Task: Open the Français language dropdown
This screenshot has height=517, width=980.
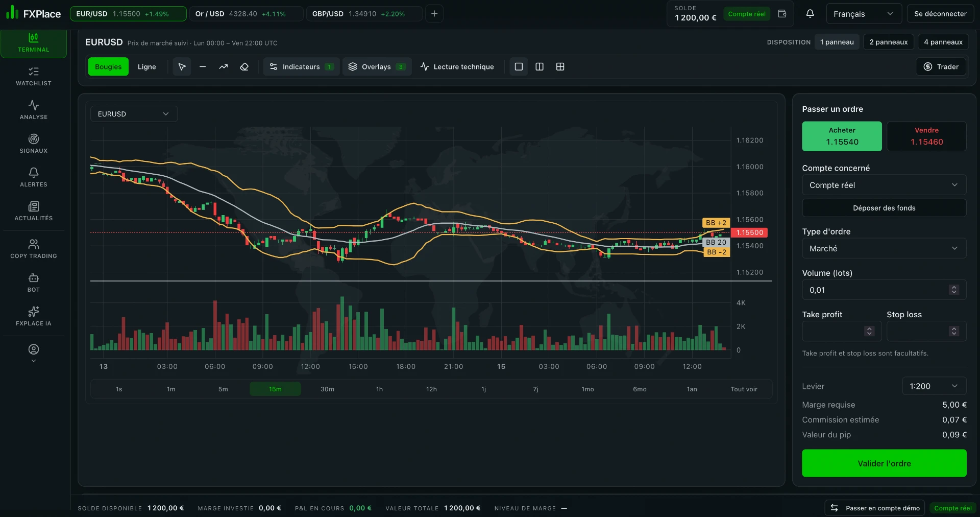Action: click(864, 14)
